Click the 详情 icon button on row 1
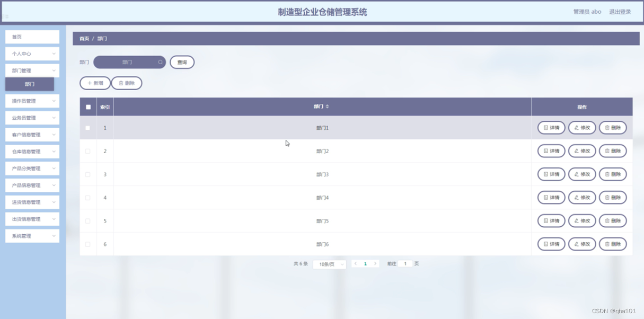The height and width of the screenshot is (319, 644). point(547,127)
